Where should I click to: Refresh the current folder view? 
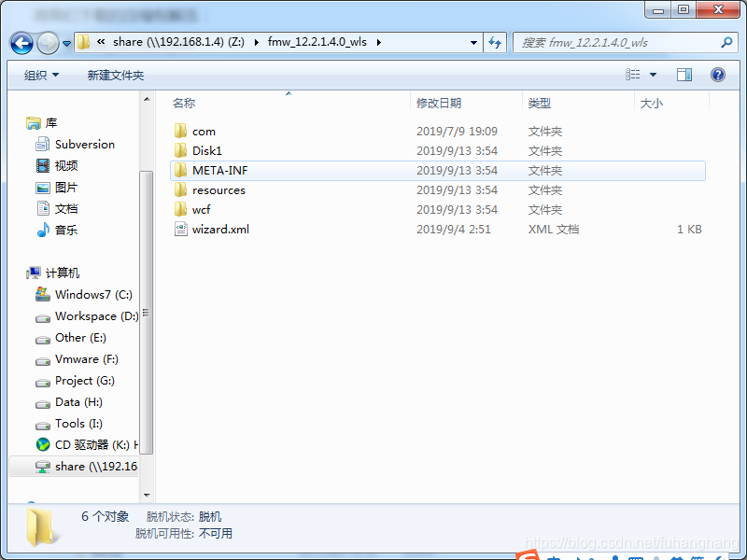click(x=496, y=42)
